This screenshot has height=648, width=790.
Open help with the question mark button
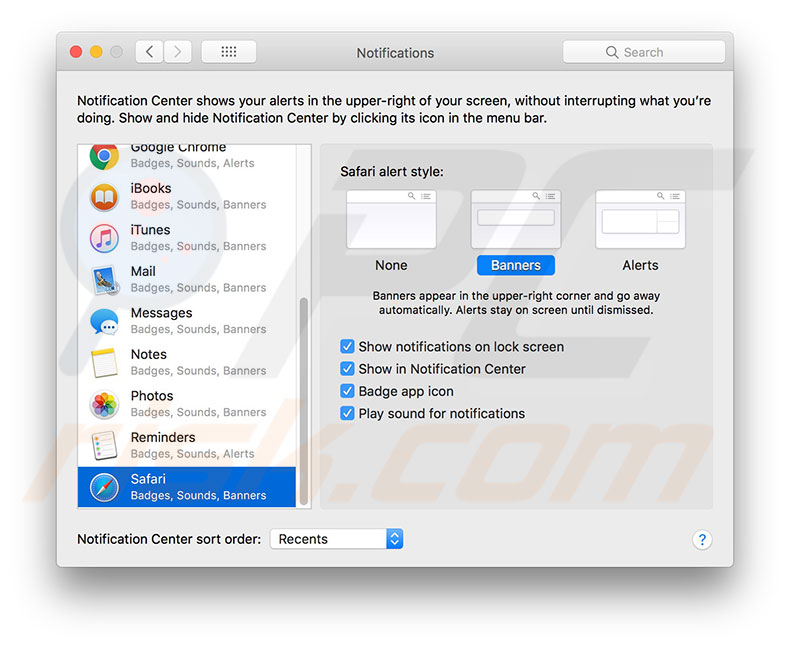coord(702,540)
